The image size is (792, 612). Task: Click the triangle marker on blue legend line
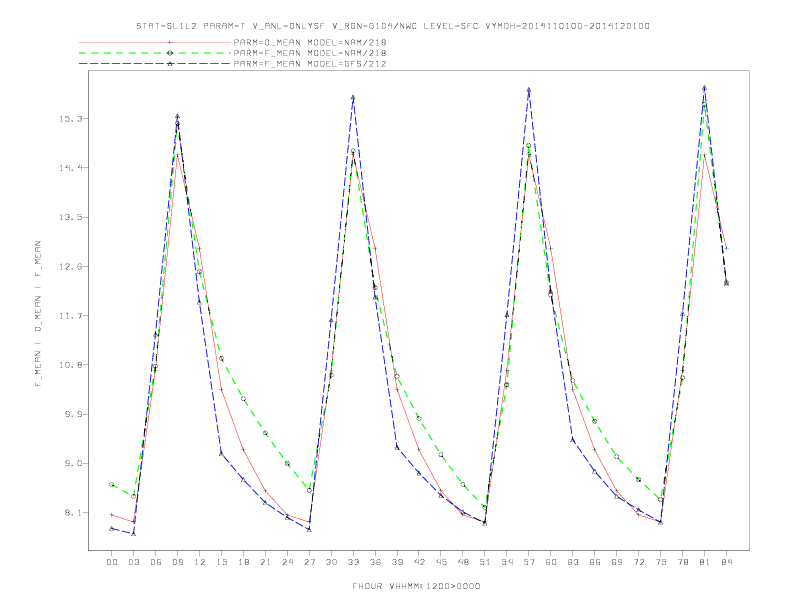click(x=170, y=64)
